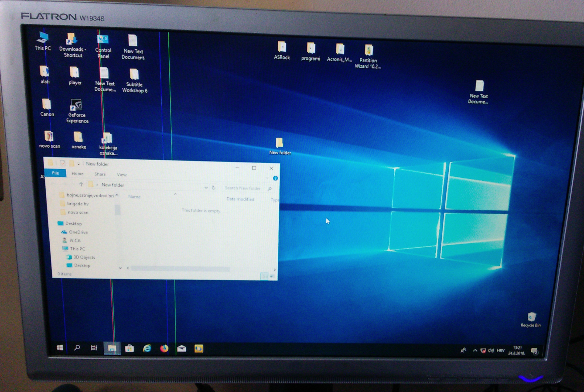Click the Refresh icon in address bar
This screenshot has height=392, width=584.
[x=213, y=188]
